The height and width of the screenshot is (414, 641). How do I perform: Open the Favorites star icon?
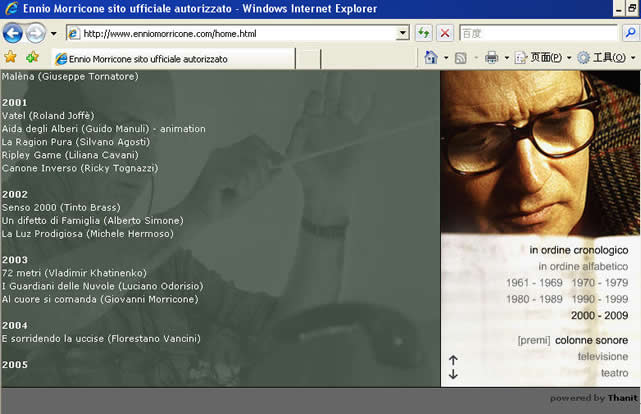(x=10, y=57)
